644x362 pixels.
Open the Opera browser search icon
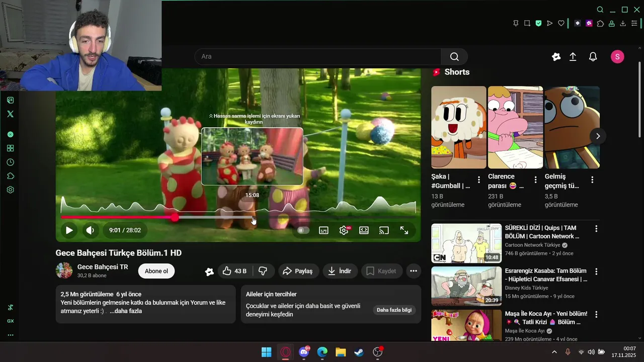[x=600, y=10]
